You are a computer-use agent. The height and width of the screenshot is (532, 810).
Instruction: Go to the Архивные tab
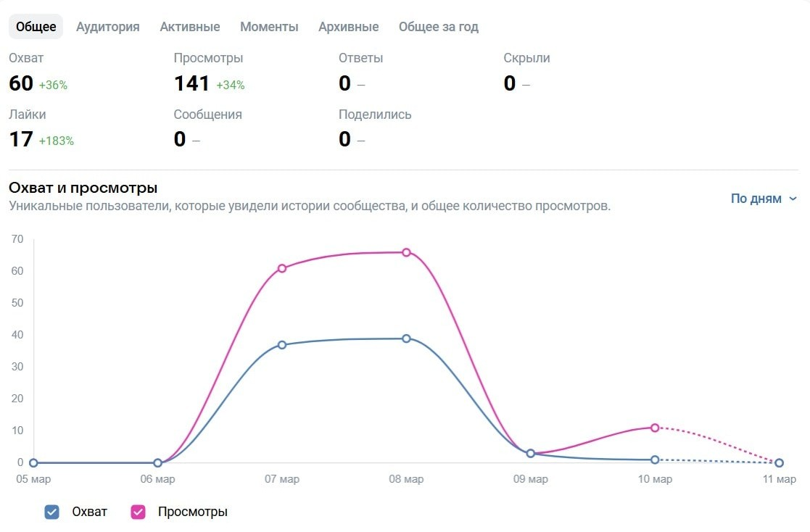(348, 27)
